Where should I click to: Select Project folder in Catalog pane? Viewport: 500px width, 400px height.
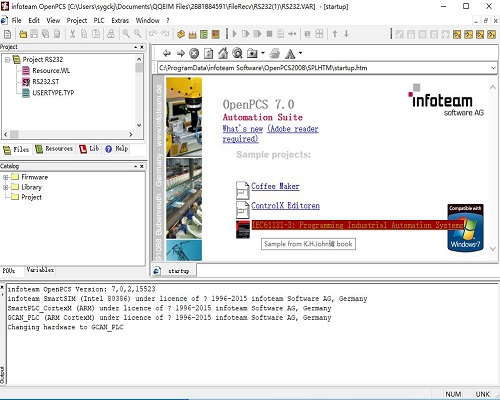[26, 197]
